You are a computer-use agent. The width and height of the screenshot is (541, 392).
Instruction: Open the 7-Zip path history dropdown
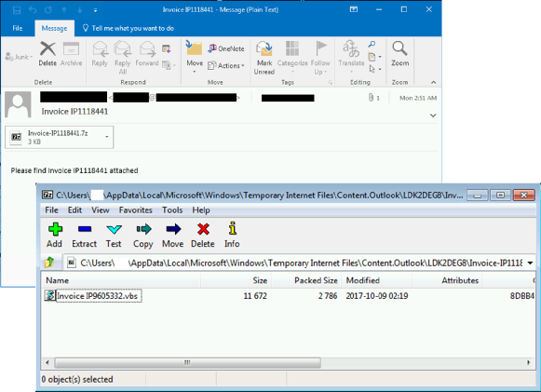pyautogui.click(x=531, y=263)
